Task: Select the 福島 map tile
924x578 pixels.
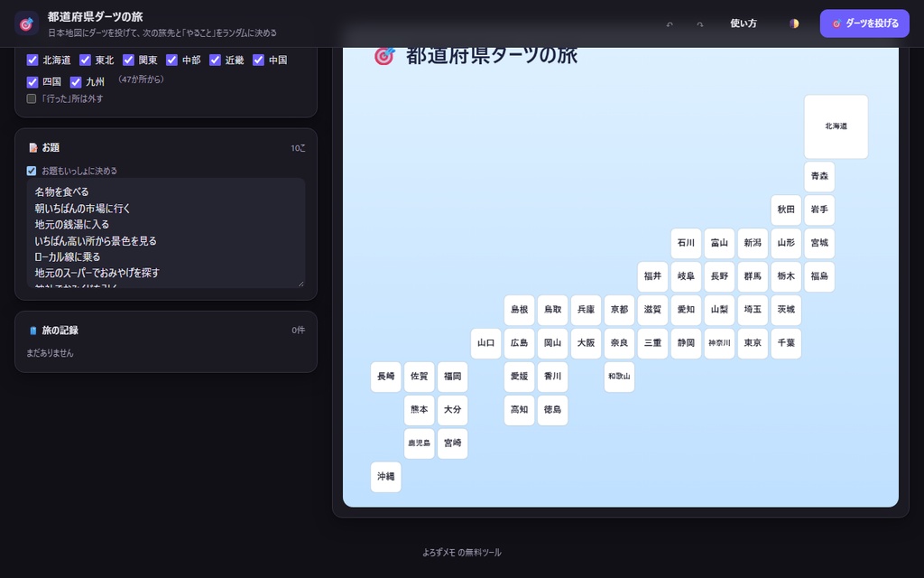Action: tap(819, 276)
